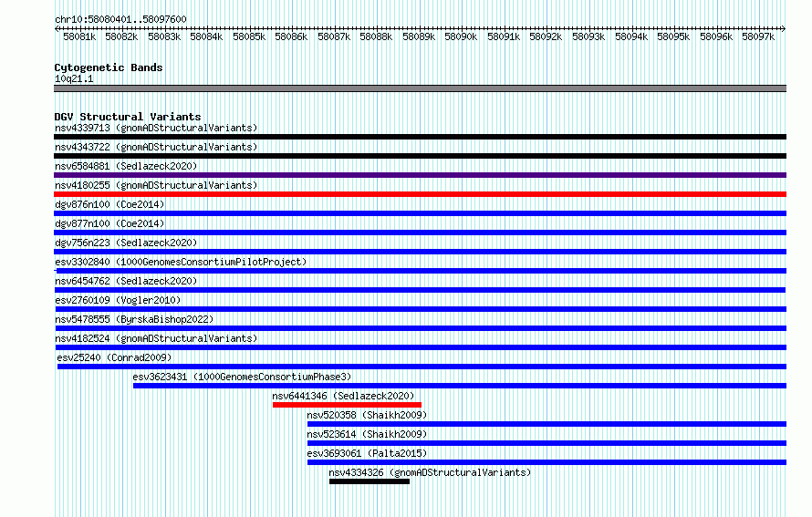This screenshot has width=812, height=517.
Task: Select the black bar for nsv4339713
Action: pos(420,137)
